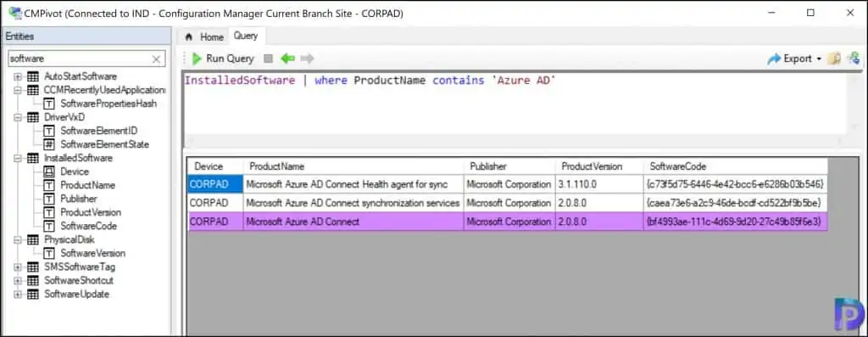Click the table icon beside SMSSoftwareTag

pyautogui.click(x=33, y=267)
